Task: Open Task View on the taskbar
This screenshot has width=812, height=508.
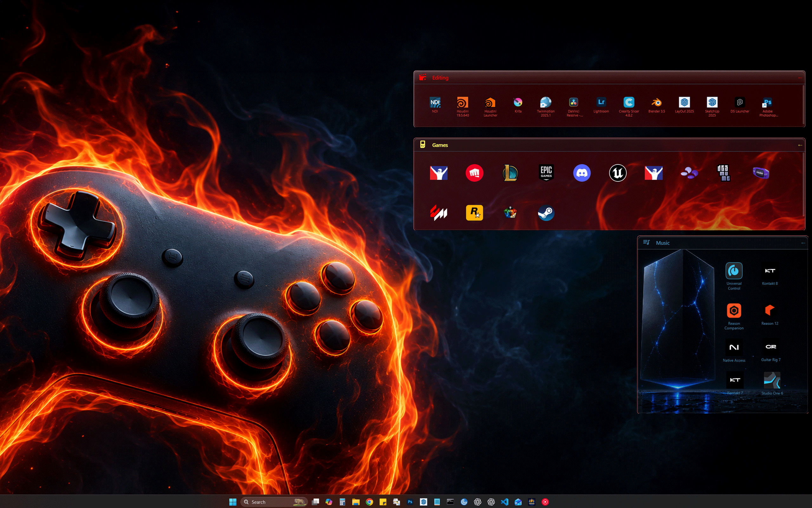Action: (315, 502)
